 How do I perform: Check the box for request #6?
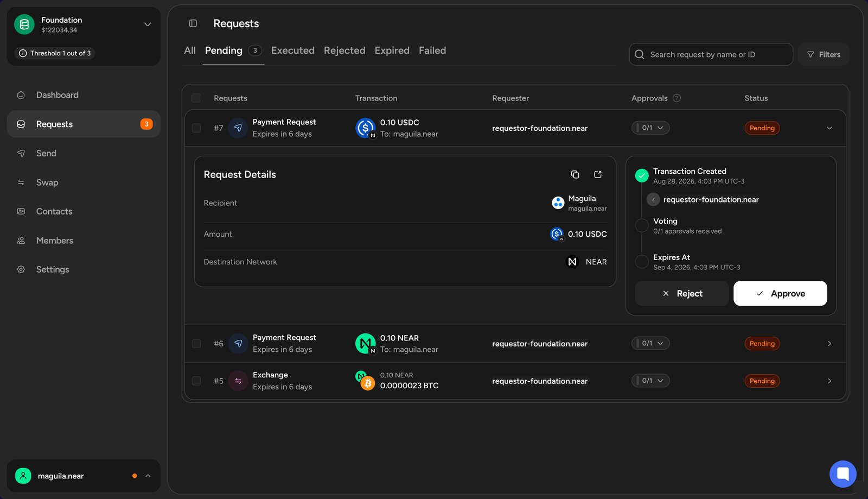[196, 343]
